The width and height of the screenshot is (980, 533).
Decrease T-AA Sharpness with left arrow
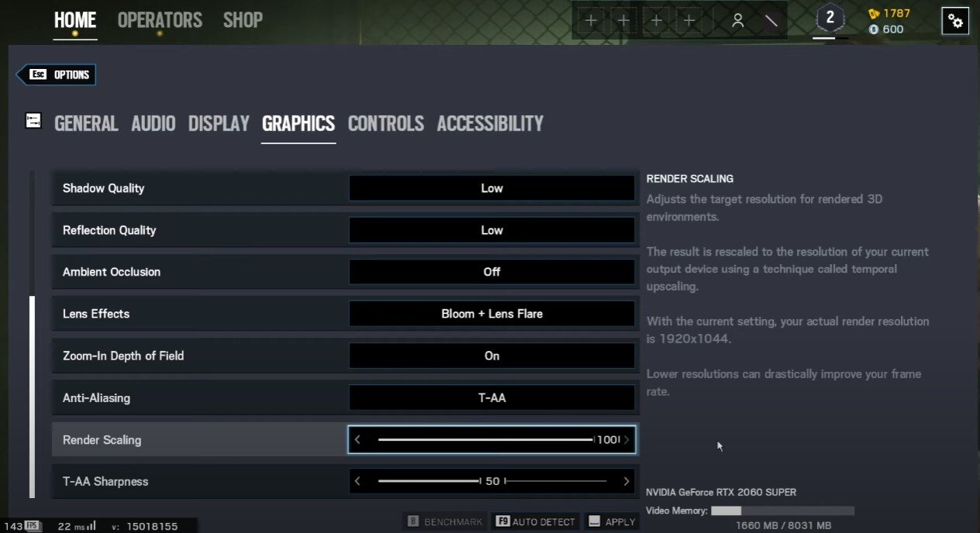click(357, 481)
